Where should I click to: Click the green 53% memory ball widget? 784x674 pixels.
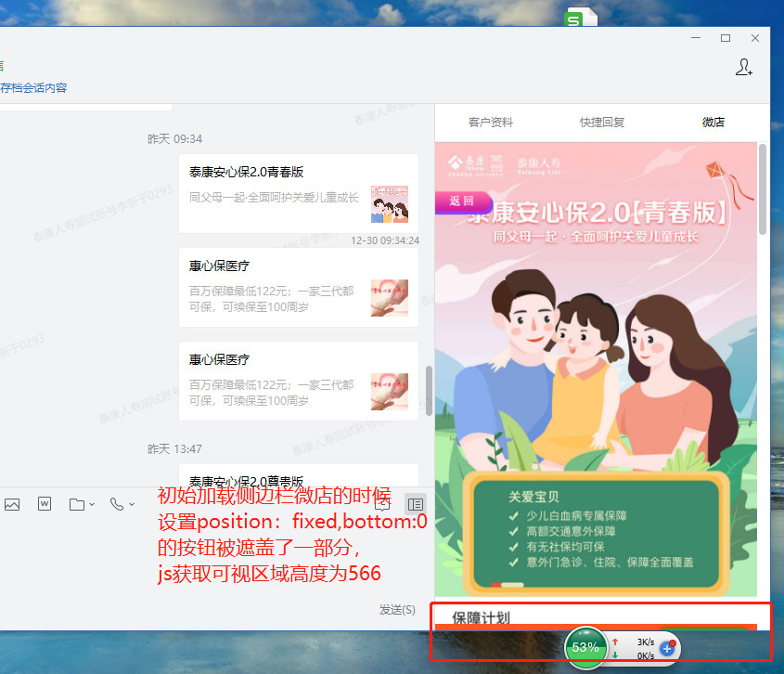click(585, 647)
